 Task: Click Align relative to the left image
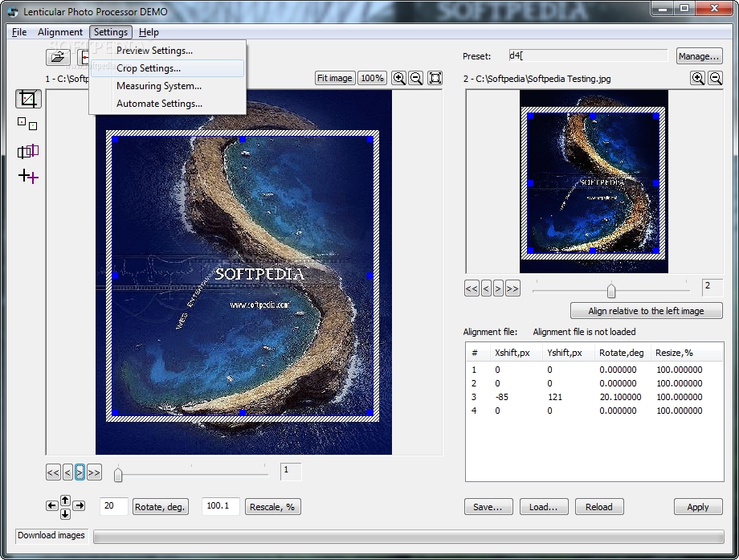coord(645,311)
